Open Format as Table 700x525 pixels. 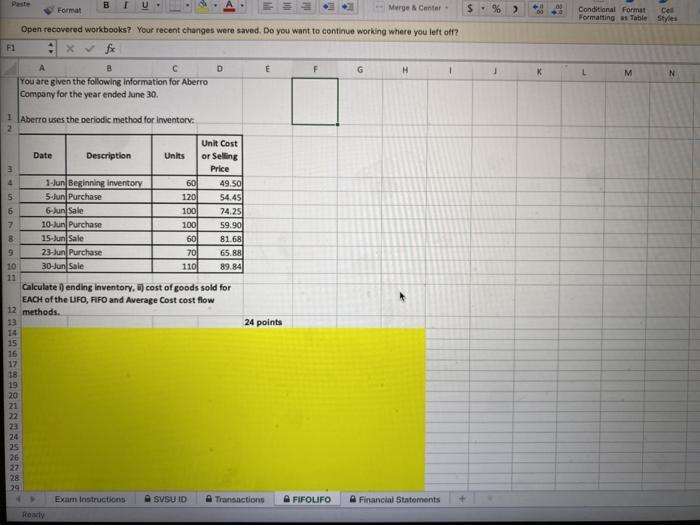(634, 14)
